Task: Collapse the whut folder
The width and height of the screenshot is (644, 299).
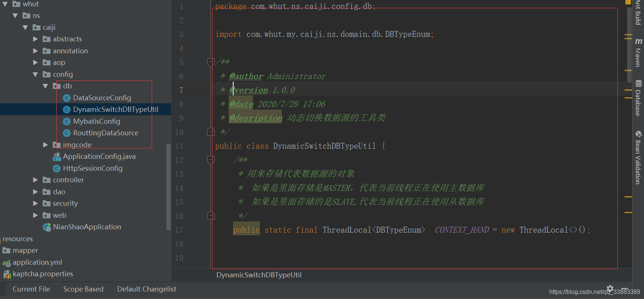Action: pyautogui.click(x=5, y=4)
